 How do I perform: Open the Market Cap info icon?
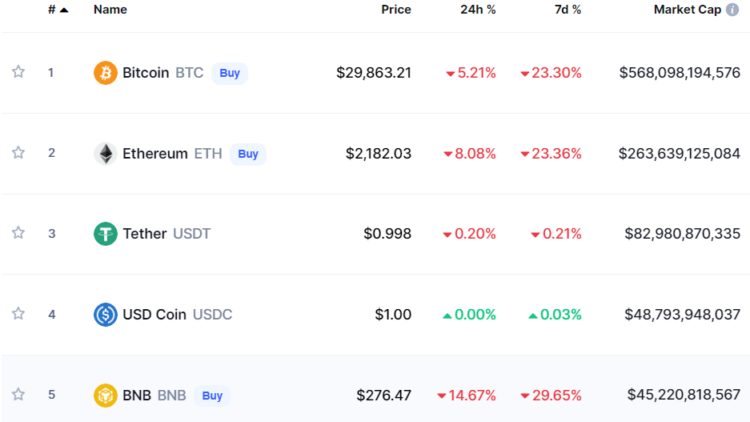(732, 10)
